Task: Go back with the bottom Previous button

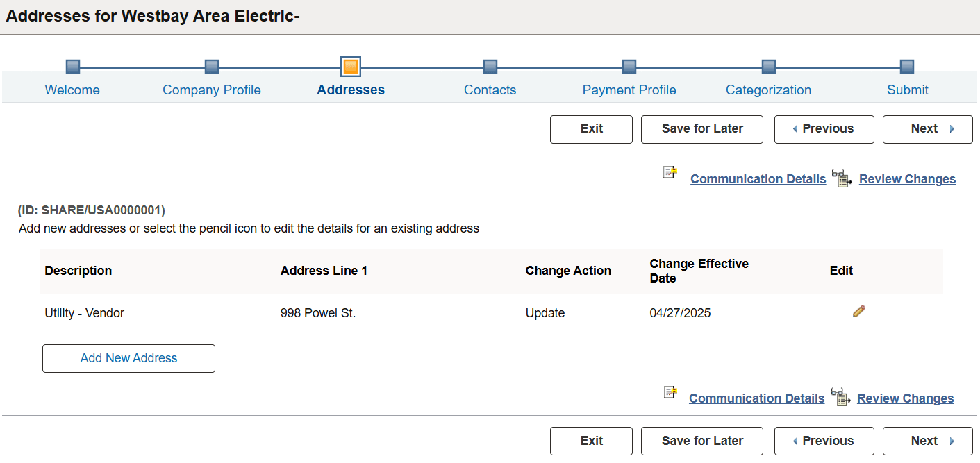Action: [824, 441]
